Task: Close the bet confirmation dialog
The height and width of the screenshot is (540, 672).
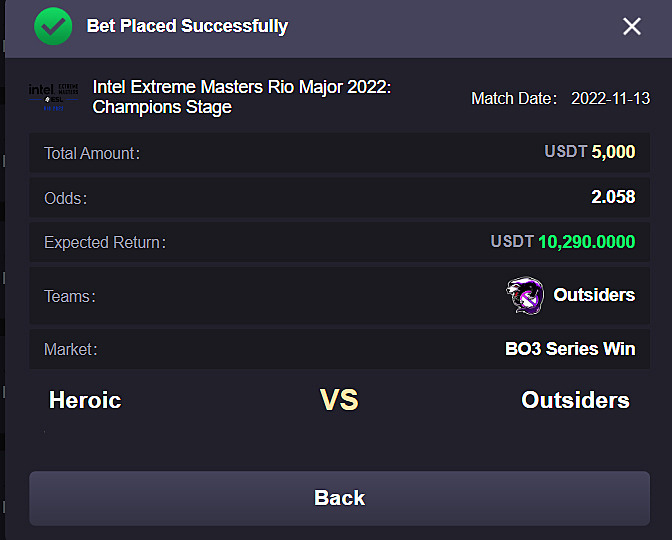Action: coord(632,27)
